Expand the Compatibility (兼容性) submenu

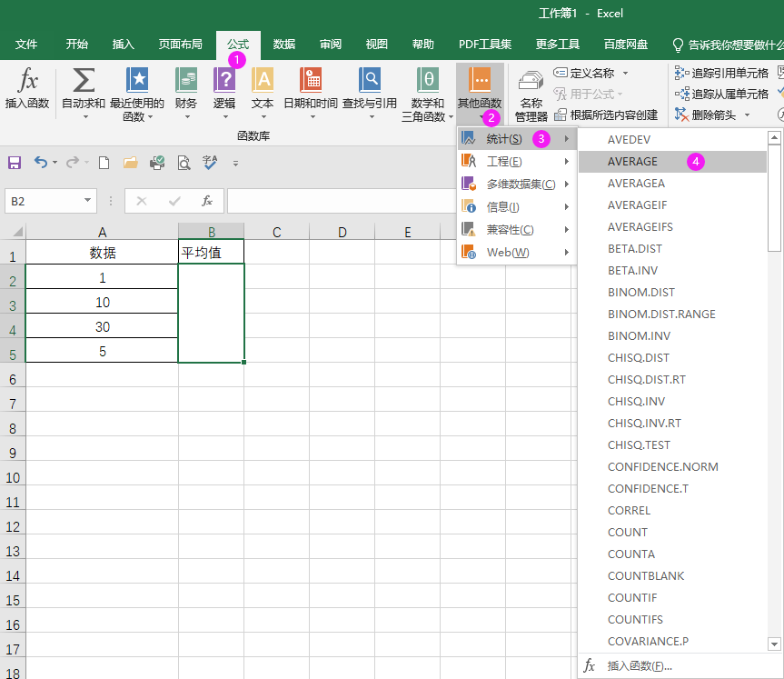pos(516,230)
